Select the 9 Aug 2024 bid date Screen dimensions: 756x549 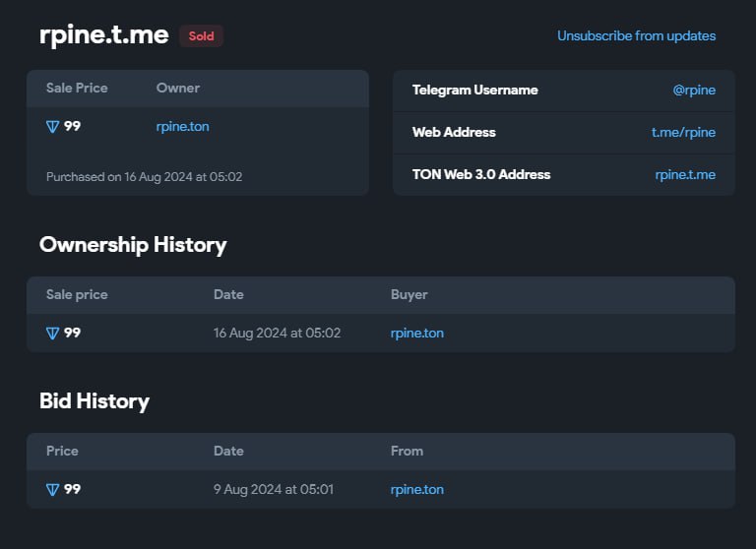click(273, 489)
